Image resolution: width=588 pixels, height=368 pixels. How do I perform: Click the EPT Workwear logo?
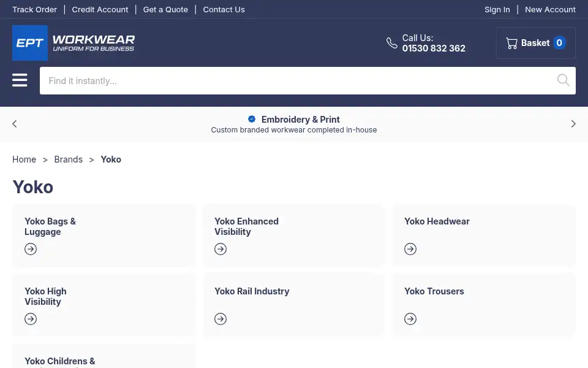tap(73, 43)
